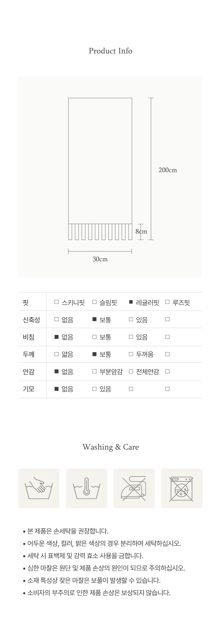Click the Product Info heading
221x644 pixels.
110,51
